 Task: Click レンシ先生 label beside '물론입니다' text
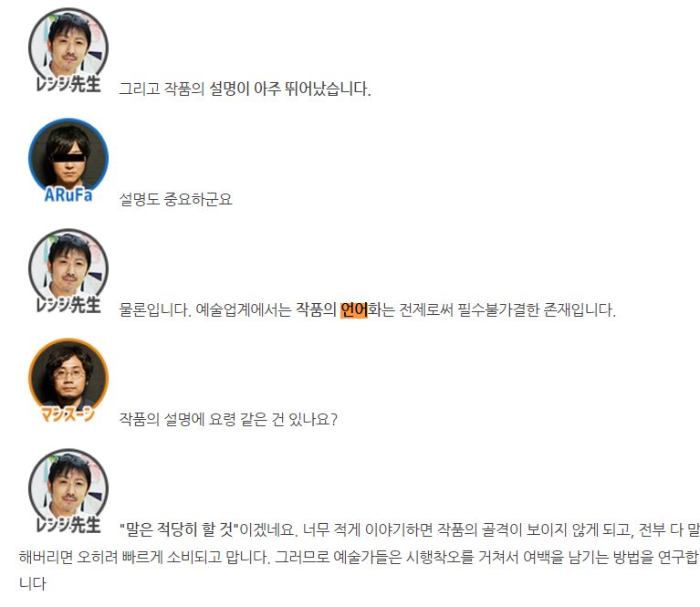tap(68, 305)
